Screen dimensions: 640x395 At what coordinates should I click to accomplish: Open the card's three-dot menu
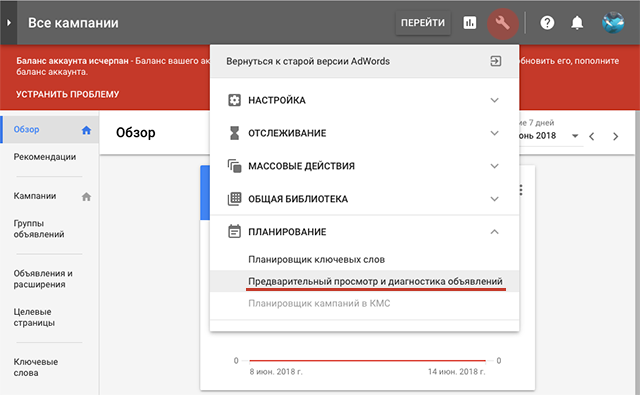521,190
